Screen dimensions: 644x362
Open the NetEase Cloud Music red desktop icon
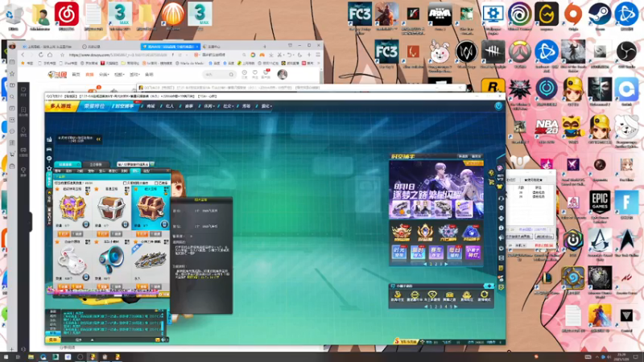67,14
